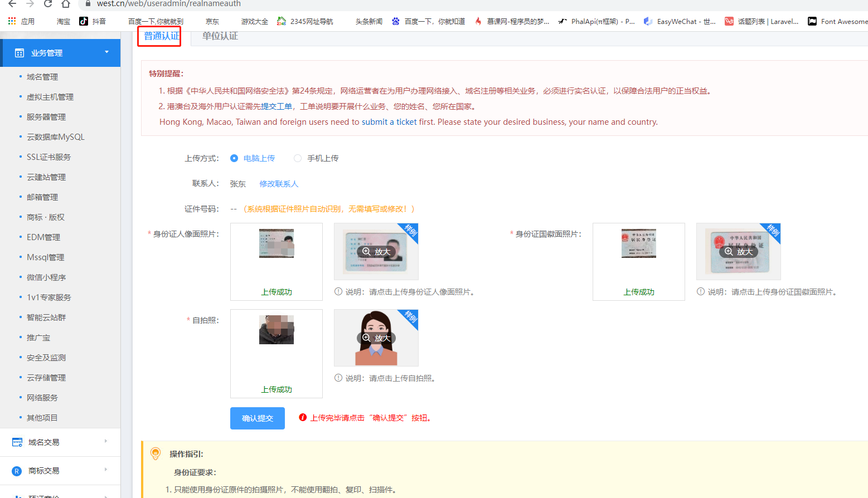Click the info icon beside 请点击上传身份证国徽面照片
This screenshot has width=868, height=498.
tap(701, 291)
